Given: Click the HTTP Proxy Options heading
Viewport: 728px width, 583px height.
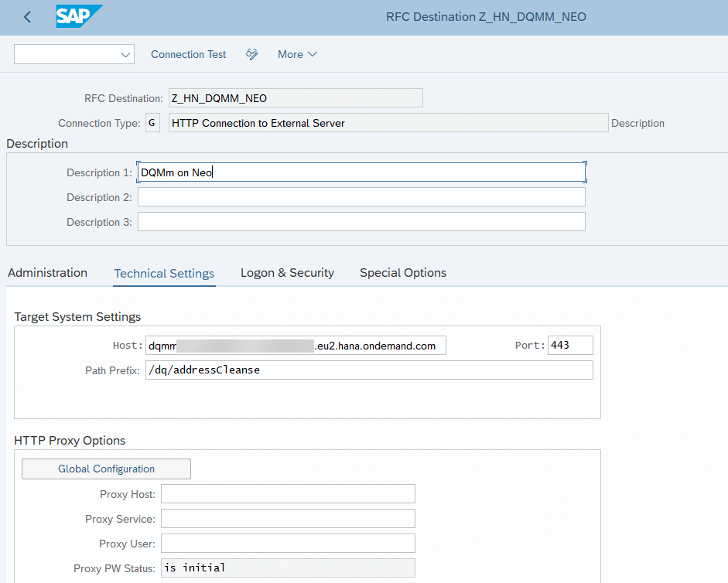Looking at the screenshot, I should pyautogui.click(x=70, y=441).
